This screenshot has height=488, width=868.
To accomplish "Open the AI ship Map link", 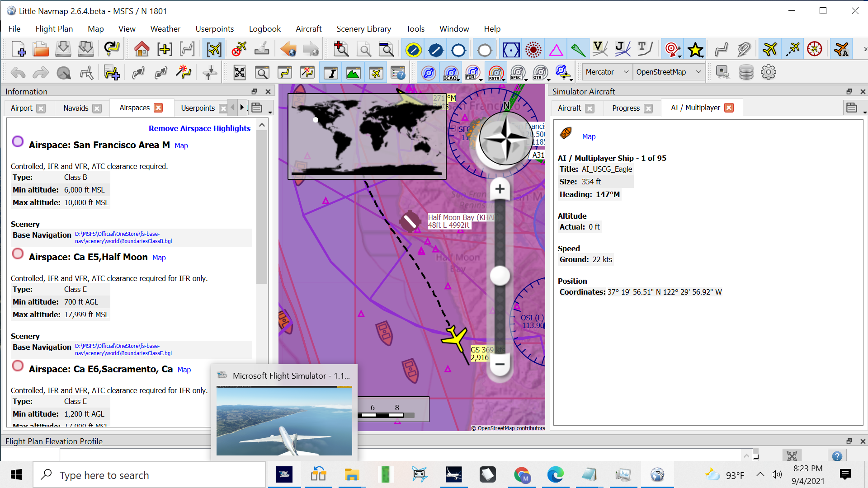I will click(589, 136).
